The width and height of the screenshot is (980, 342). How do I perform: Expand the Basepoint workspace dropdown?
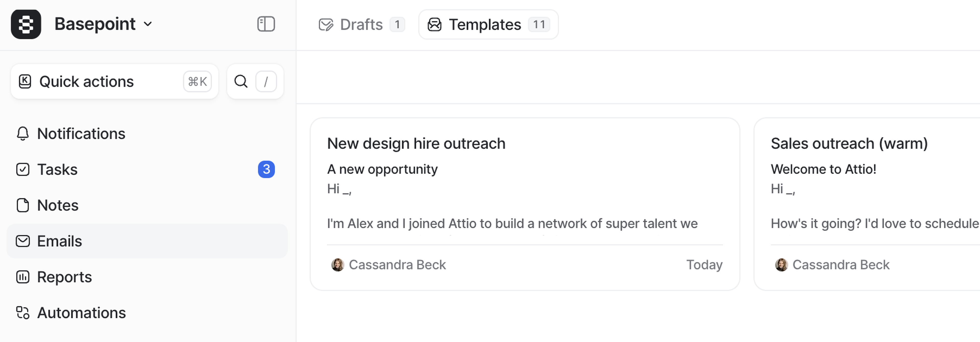point(148,24)
